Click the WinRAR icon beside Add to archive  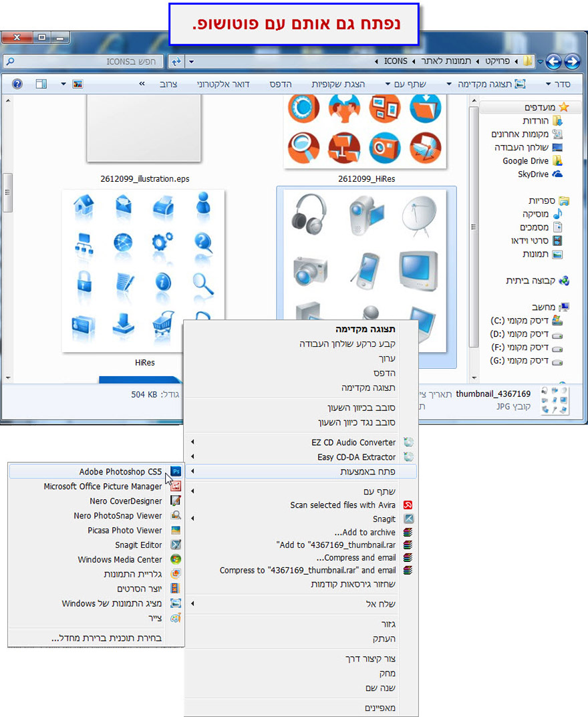[408, 533]
